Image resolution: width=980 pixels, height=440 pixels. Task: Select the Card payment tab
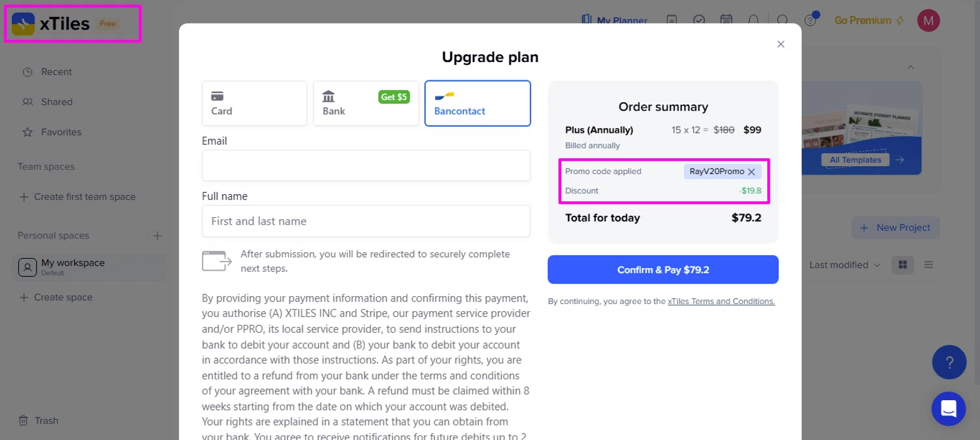(x=254, y=103)
